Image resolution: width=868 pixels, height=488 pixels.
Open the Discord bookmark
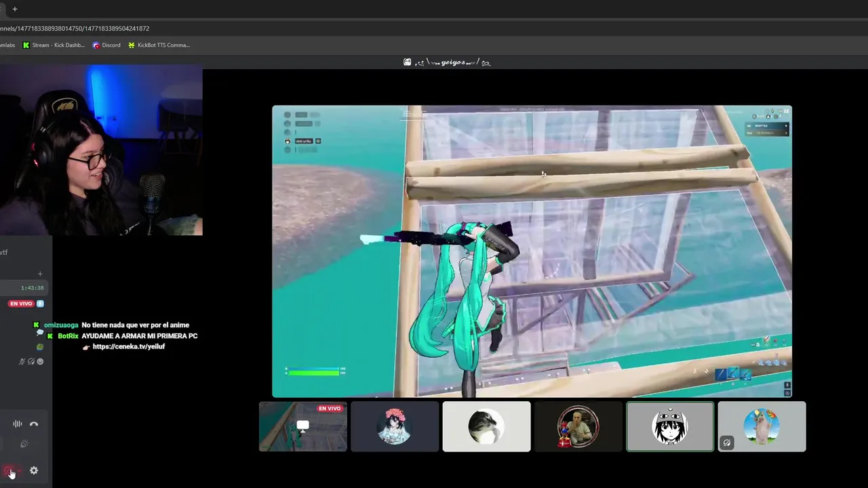pos(106,45)
